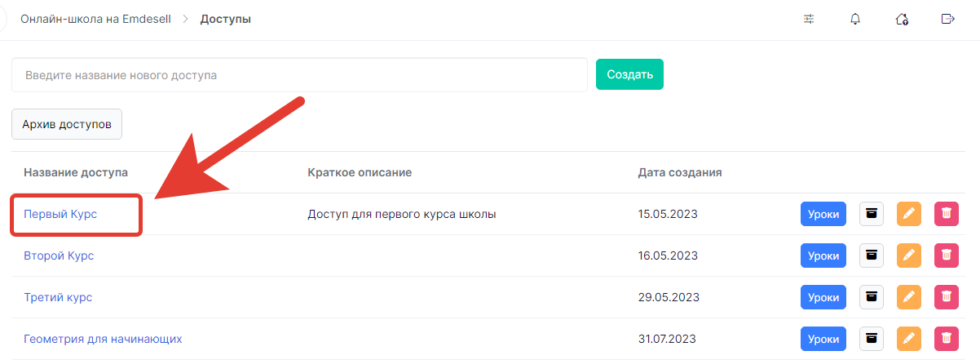Open Уроки for Третий курс
The image size is (980, 360).
point(823,297)
